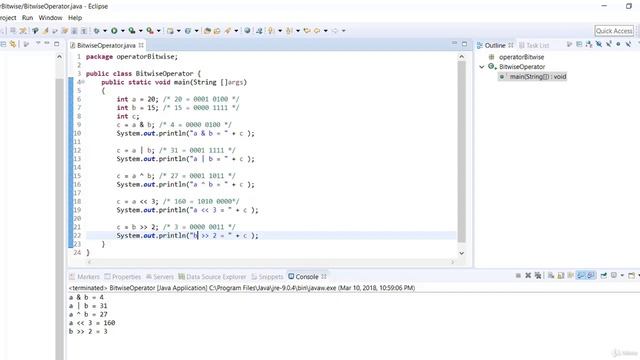Click Terminate square icon in Console toolbar

(x=518, y=276)
